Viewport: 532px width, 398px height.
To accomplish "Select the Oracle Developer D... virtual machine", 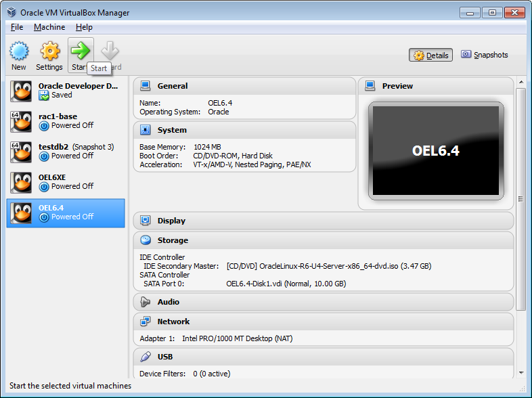I will pyautogui.click(x=66, y=91).
